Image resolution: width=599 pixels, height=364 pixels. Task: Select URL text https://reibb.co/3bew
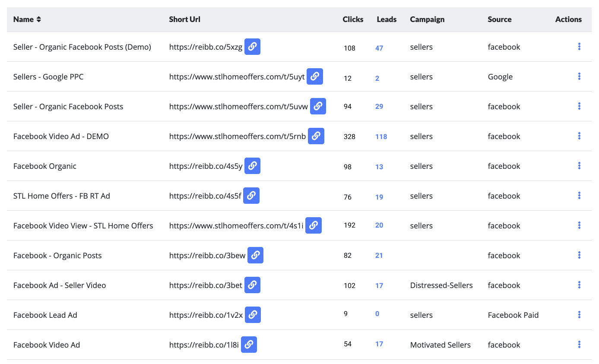207,256
